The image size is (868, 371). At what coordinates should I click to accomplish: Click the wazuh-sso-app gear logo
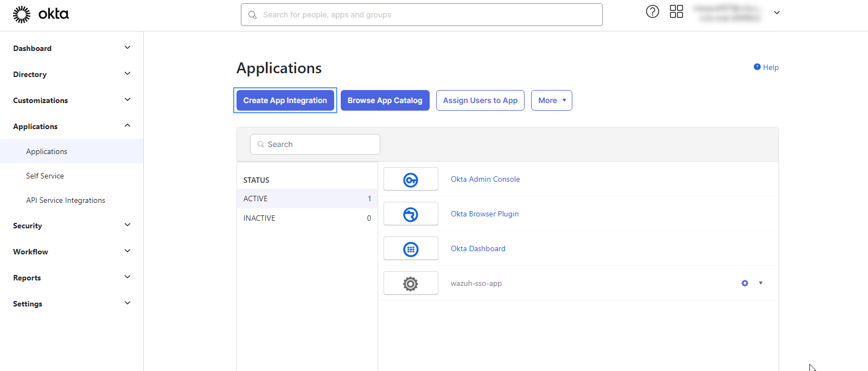tap(411, 284)
